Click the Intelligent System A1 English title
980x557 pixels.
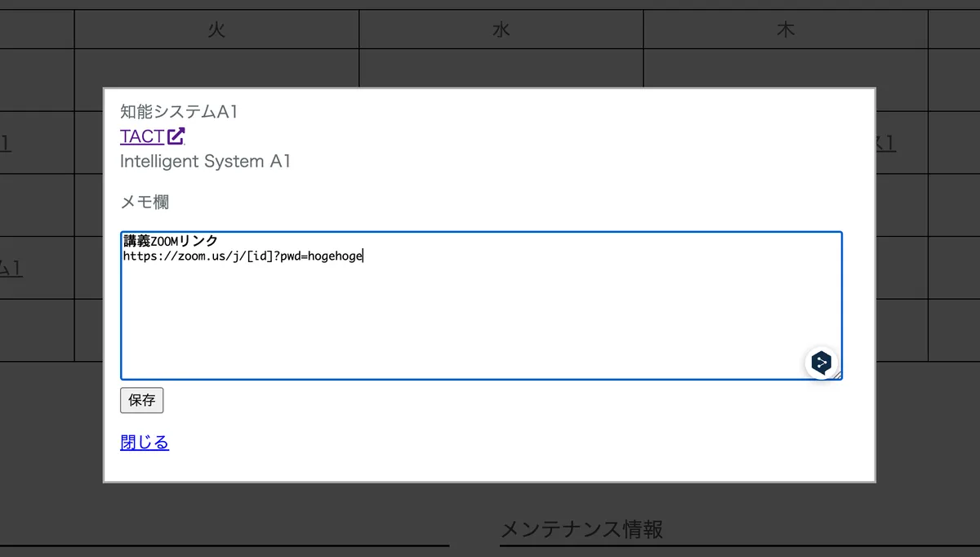point(206,161)
